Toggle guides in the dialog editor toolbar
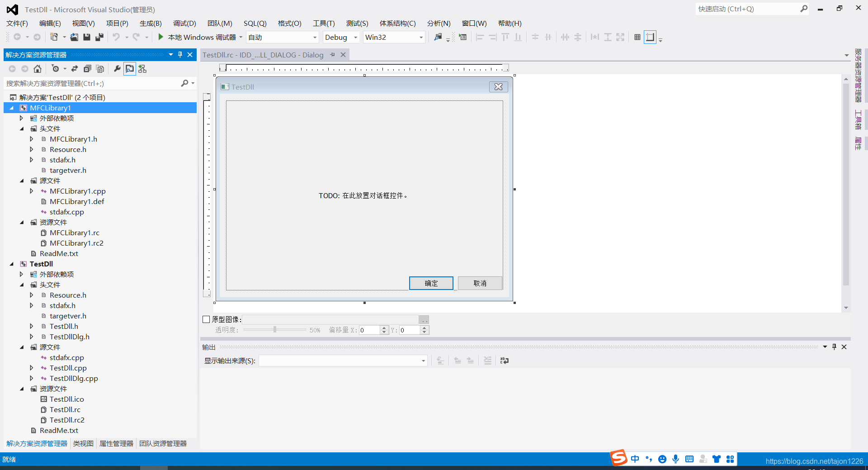Screen dimensions: 868x470 tap(650, 37)
